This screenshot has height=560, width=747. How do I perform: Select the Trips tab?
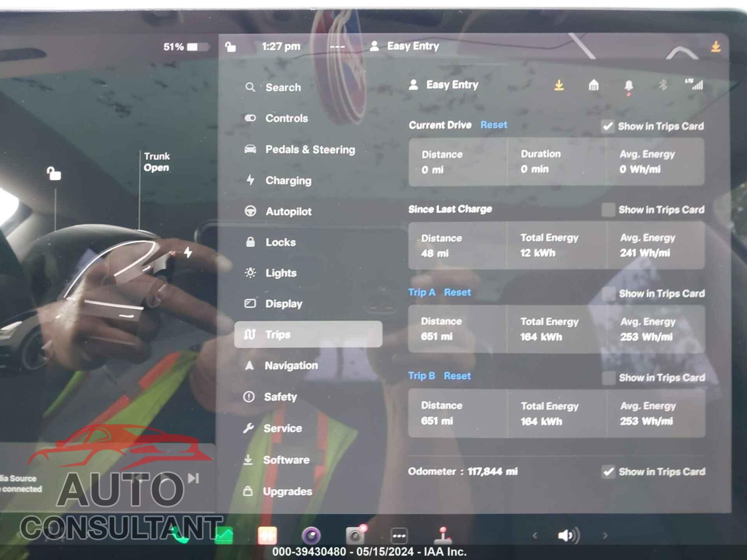(308, 334)
